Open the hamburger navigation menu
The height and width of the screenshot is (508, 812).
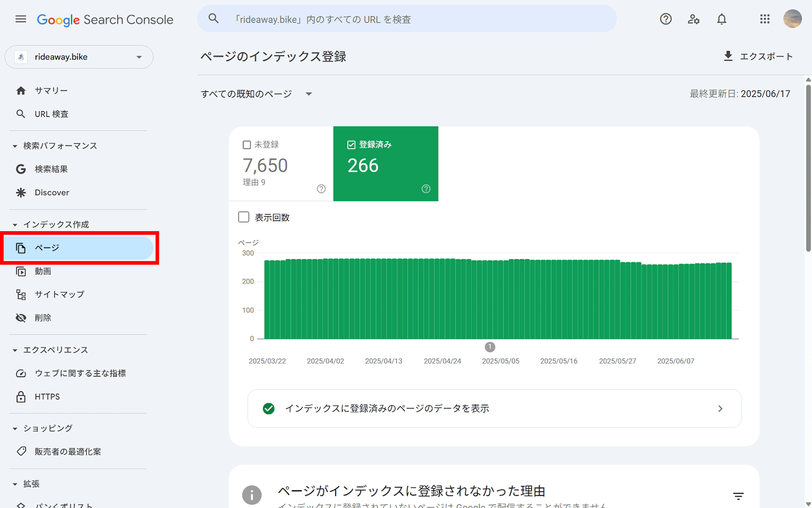point(20,19)
